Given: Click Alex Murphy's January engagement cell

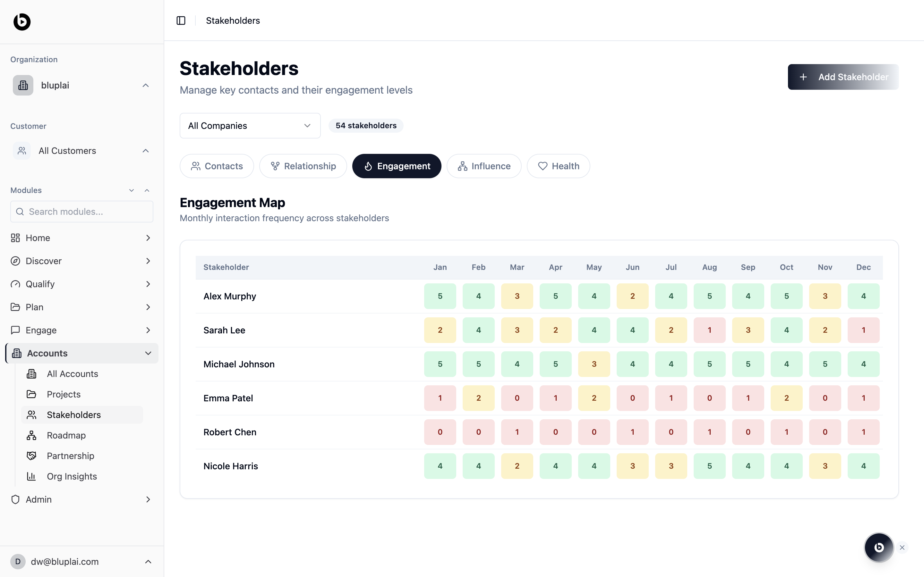Looking at the screenshot, I should (x=440, y=296).
